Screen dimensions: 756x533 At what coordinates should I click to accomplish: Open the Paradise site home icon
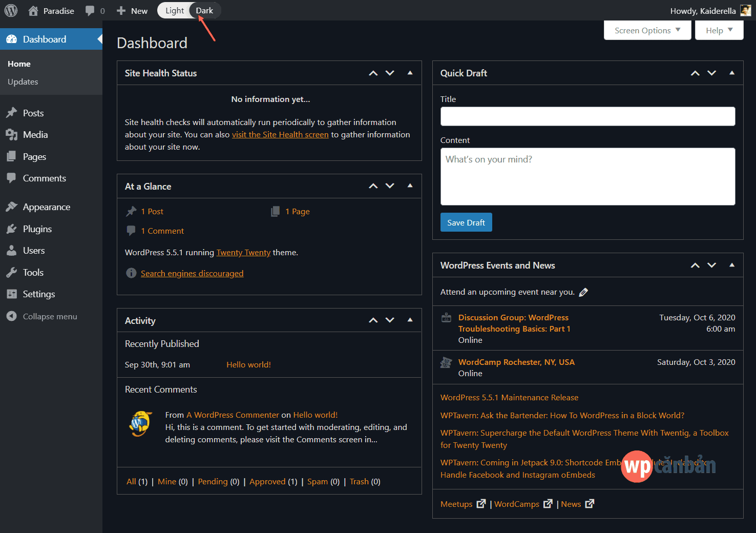click(33, 10)
